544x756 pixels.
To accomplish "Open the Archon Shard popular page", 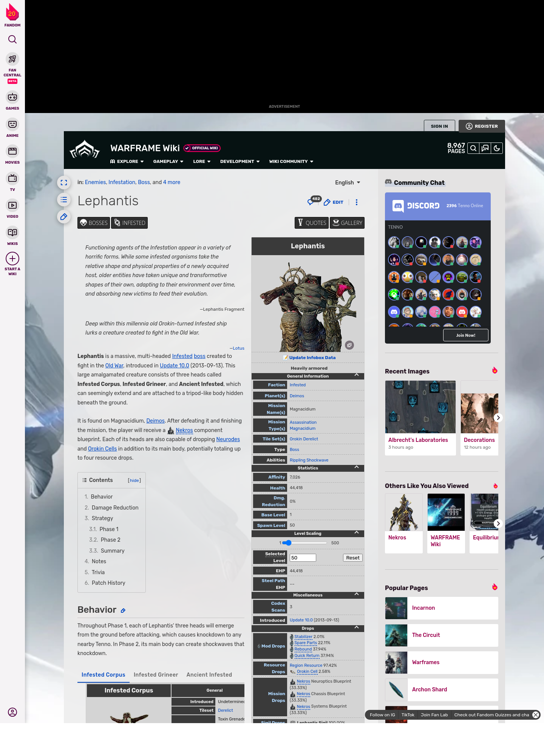I will 442,690.
